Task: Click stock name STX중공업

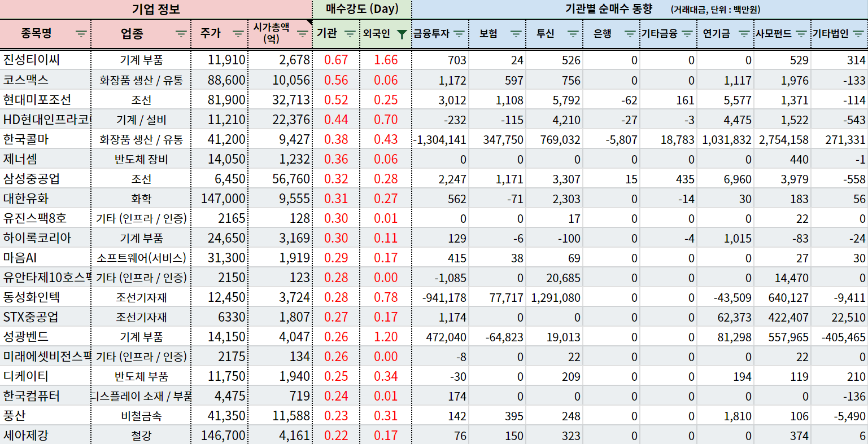Action: pyautogui.click(x=31, y=317)
